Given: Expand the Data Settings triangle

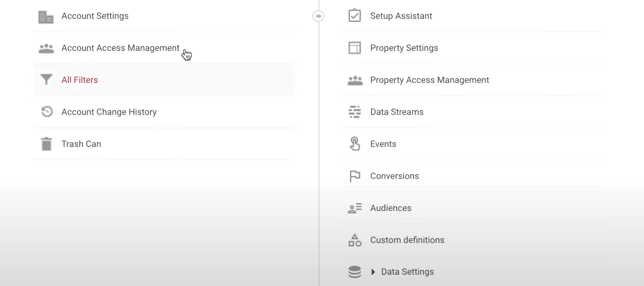Looking at the screenshot, I should tap(373, 272).
